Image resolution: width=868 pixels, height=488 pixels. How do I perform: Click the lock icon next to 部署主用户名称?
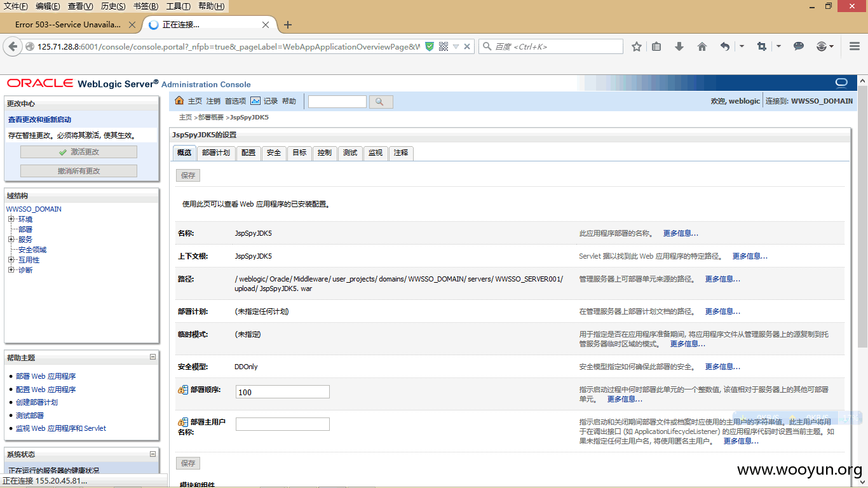(182, 422)
